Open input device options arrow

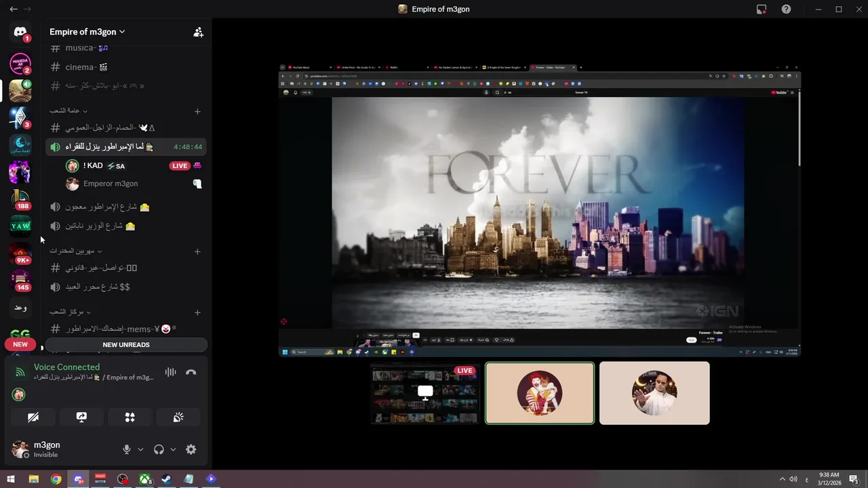click(140, 449)
